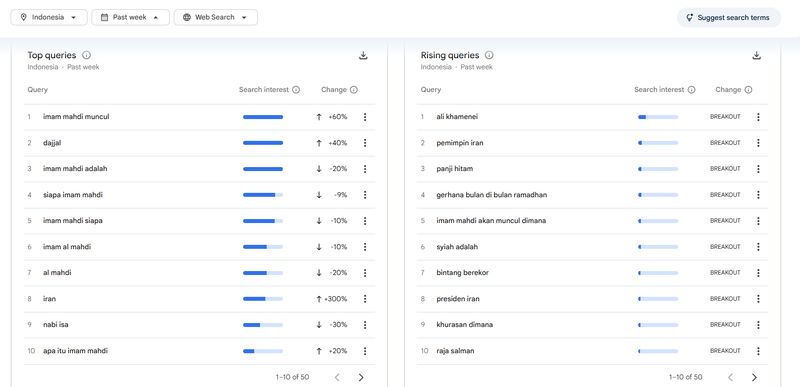800x387 pixels.
Task: Click search interest bar for apa itu imam mahdi
Action: (x=263, y=351)
